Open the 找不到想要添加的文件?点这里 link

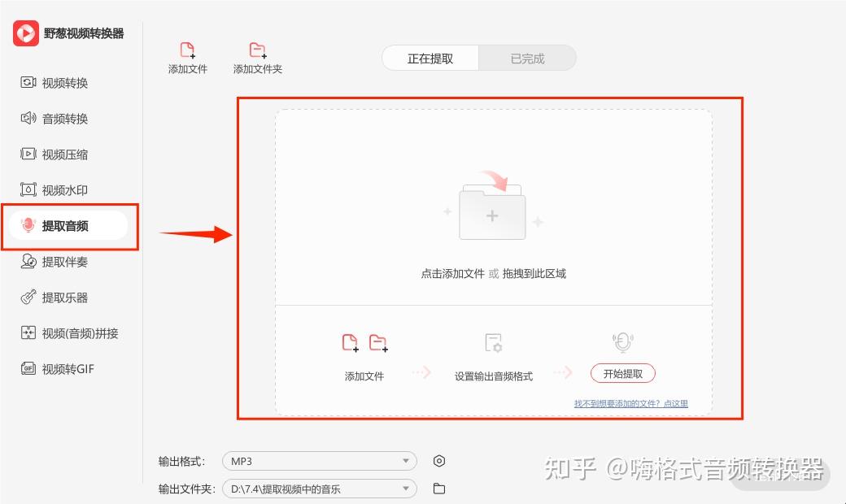coord(630,403)
